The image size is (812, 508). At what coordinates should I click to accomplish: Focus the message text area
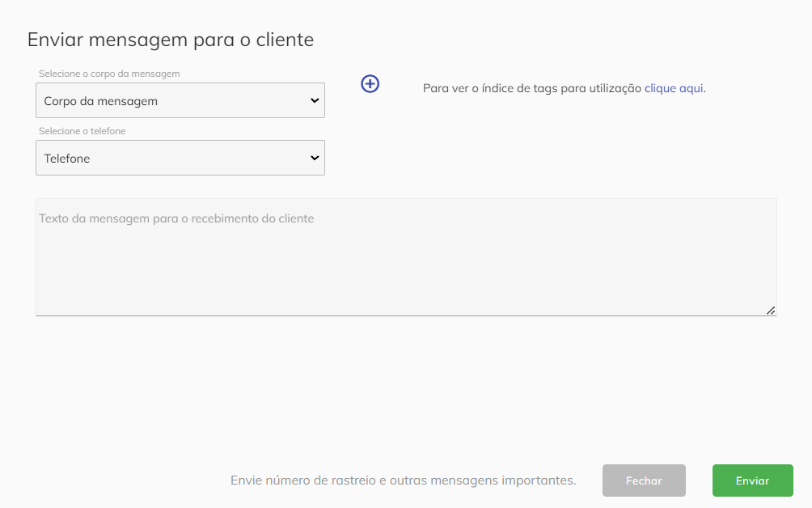(406, 257)
